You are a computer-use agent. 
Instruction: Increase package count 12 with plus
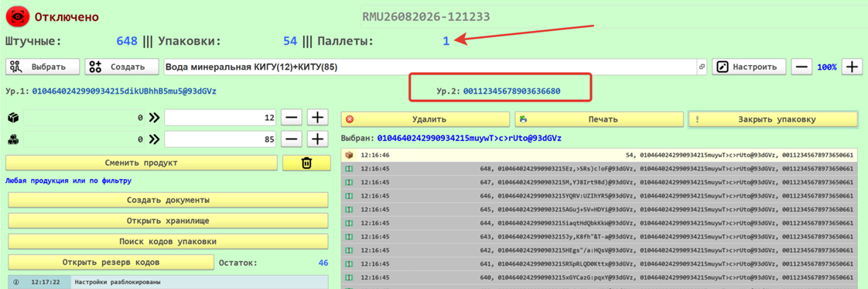click(x=317, y=118)
